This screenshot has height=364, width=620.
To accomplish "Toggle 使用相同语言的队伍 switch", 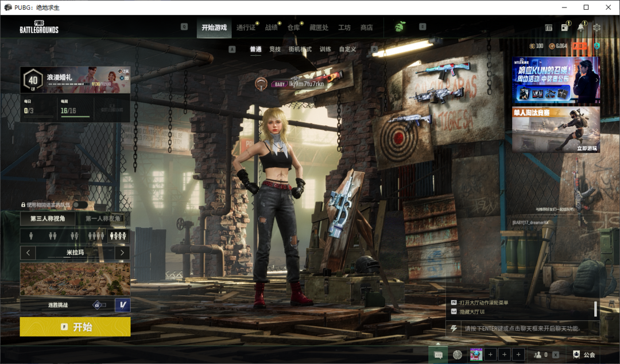I will 80,204.
